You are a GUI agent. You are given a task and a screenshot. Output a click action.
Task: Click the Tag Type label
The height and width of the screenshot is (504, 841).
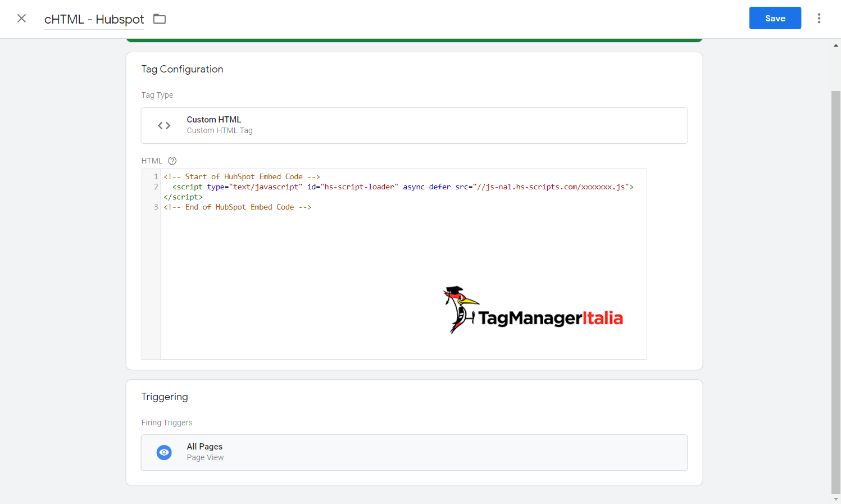click(157, 95)
